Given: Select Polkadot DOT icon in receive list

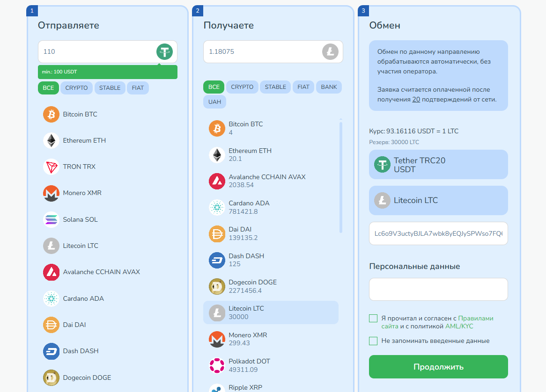Looking at the screenshot, I should pos(217,365).
